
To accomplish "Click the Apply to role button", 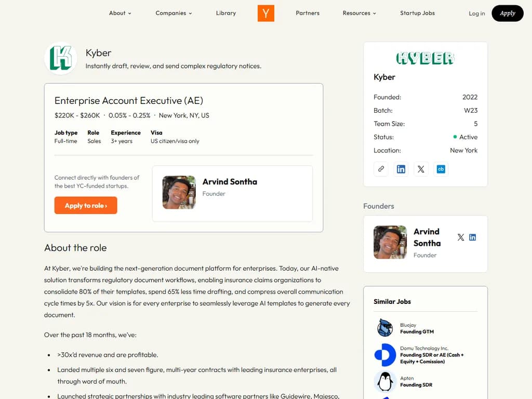I will coord(85,205).
